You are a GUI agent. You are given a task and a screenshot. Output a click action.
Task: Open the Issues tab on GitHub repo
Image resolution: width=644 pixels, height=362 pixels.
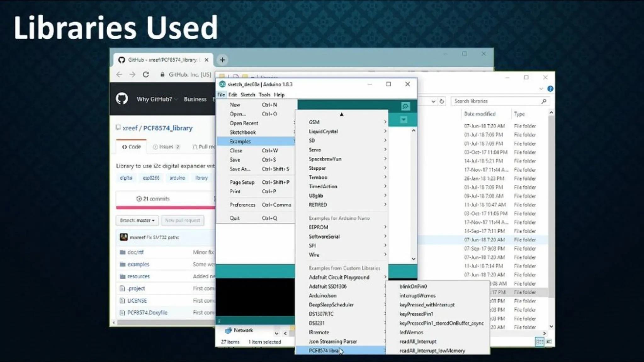[x=166, y=147]
